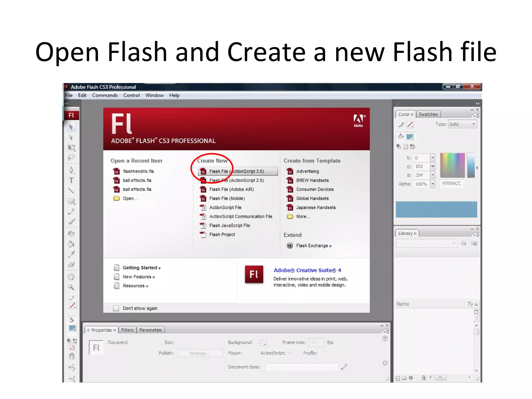This screenshot has width=532, height=399.
Task: Click Settings button in Properties panel
Action: point(200,353)
